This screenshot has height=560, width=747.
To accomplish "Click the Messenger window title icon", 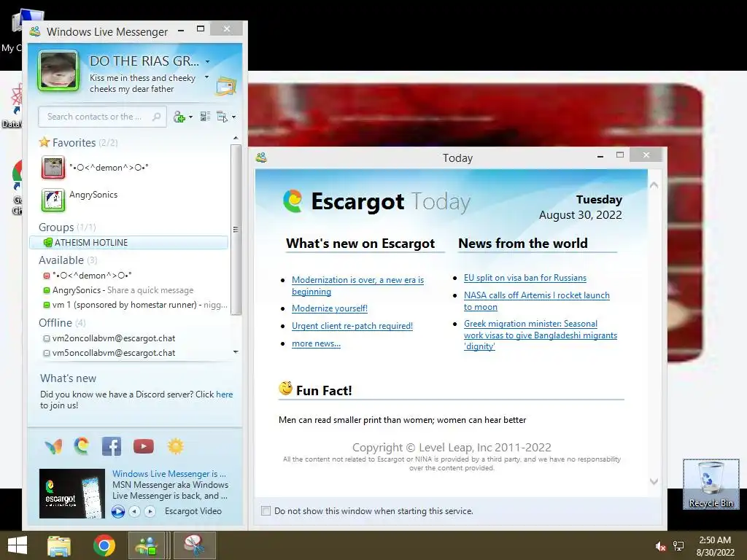I will point(35,32).
